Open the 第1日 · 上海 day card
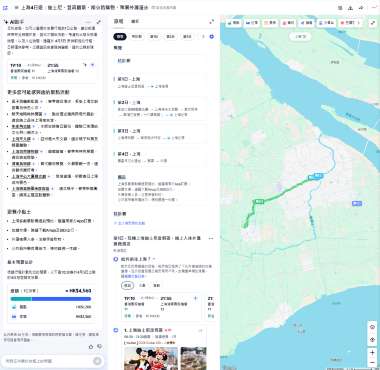This screenshot has width=380, height=370. coord(160,83)
